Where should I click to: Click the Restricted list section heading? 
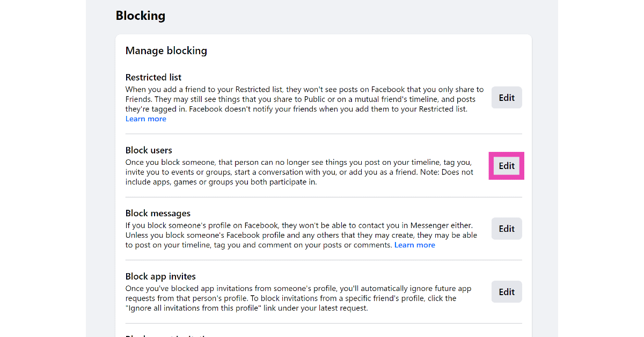[x=153, y=77]
